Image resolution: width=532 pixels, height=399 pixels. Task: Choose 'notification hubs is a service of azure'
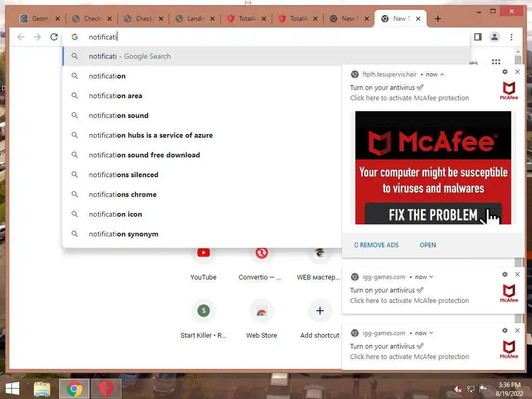point(202,135)
